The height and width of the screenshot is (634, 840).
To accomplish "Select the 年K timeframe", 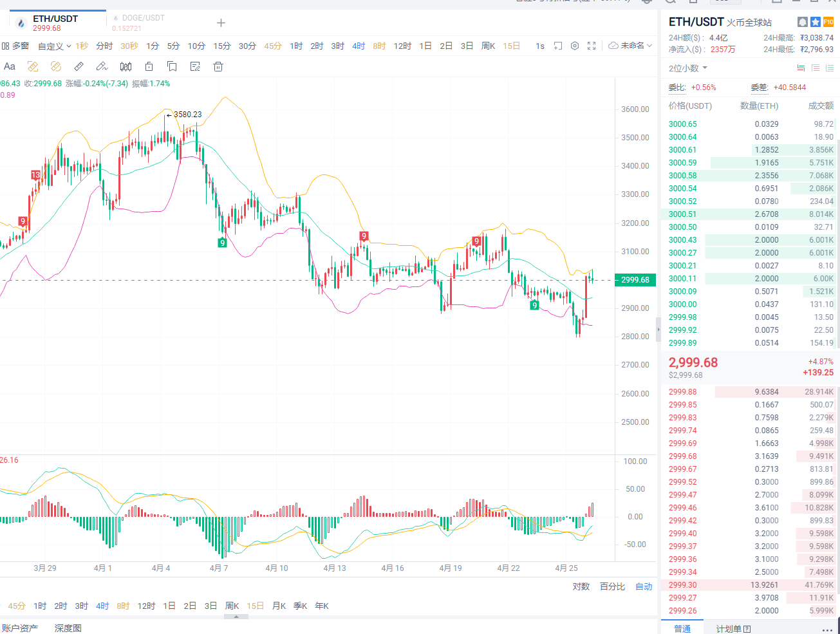I will 322,606.
